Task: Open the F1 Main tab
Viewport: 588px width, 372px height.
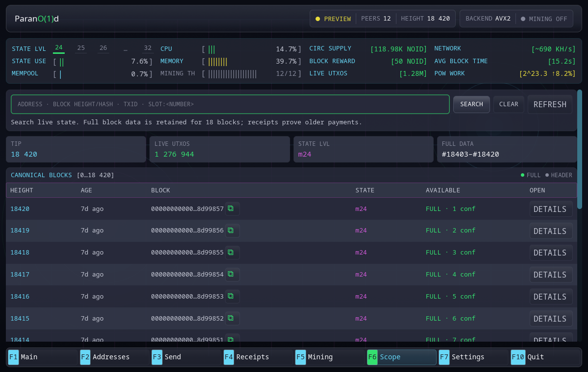Action: [42, 357]
